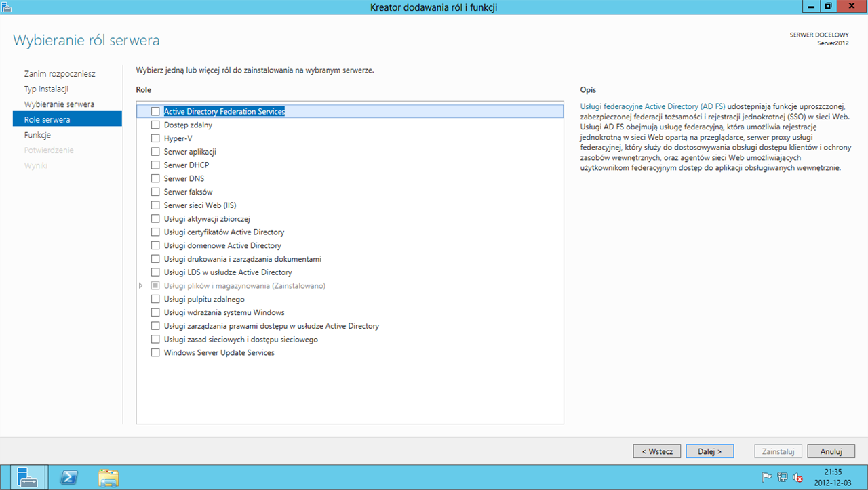Click the muted speaker tray icon
This screenshot has height=490, width=868.
click(x=797, y=477)
